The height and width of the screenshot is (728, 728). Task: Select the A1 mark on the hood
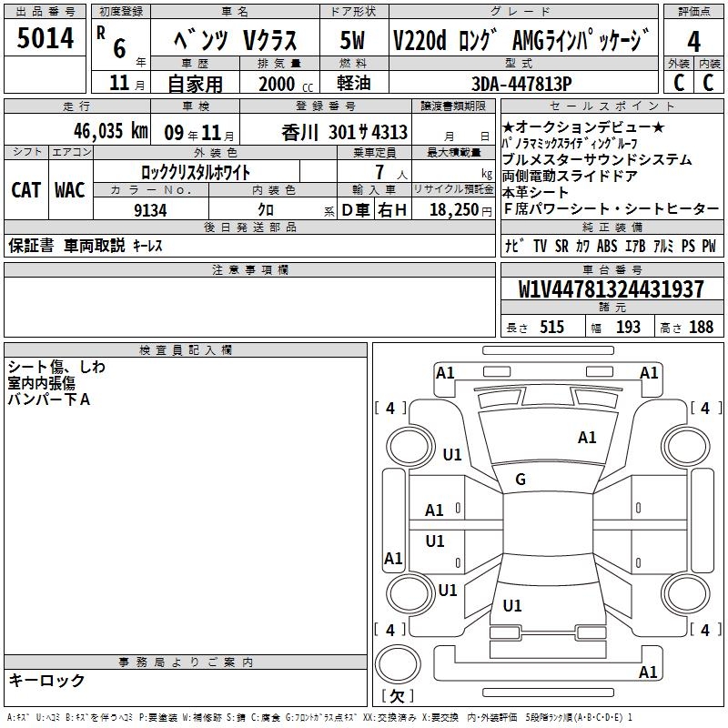[x=587, y=438]
